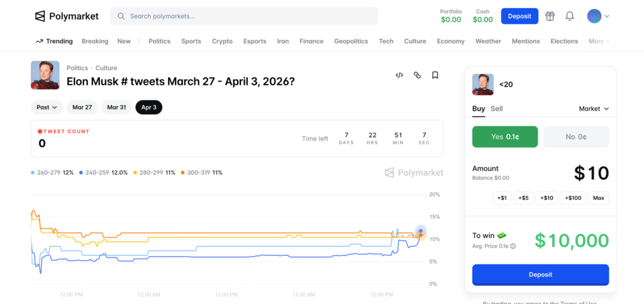This screenshot has width=644, height=304.
Task: Add +$10 to amount
Action: [x=547, y=198]
